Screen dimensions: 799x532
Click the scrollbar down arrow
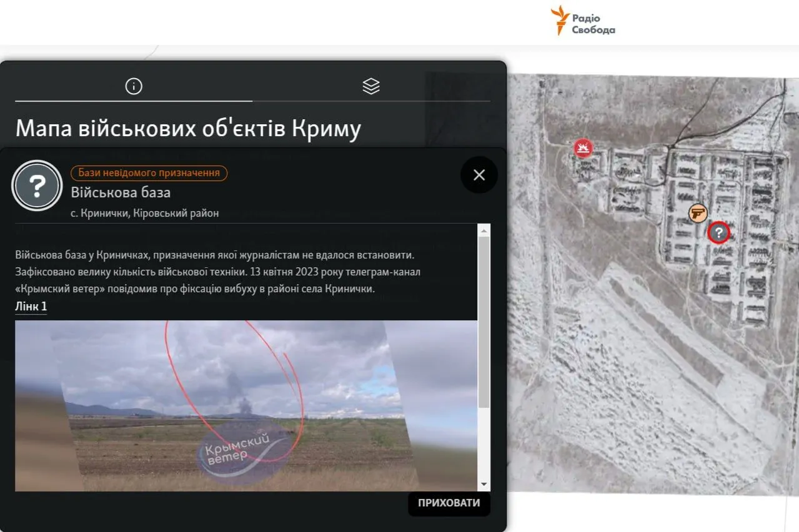[484, 485]
